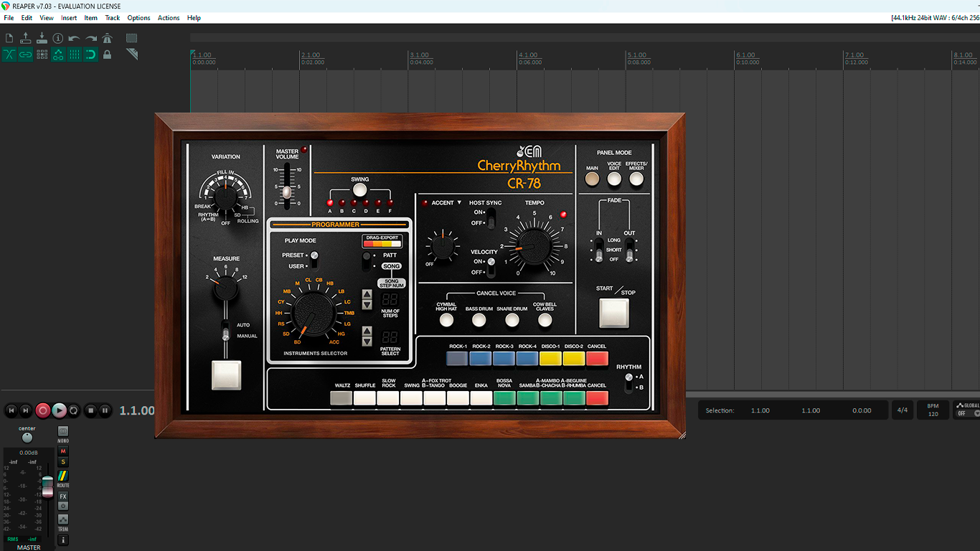Click PATTERN SELECT down arrow
This screenshot has width=980, height=551.
coord(367,341)
